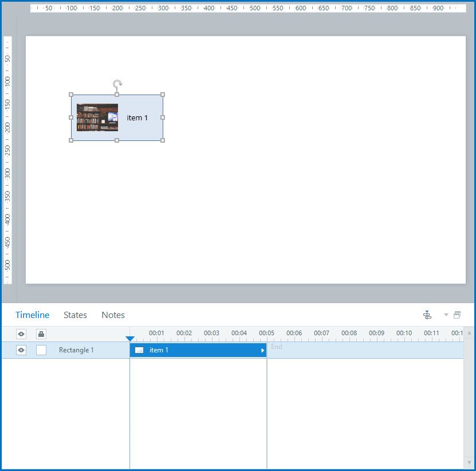Screen dimensions: 476x471
Task: Select the Timeline tab
Action: click(32, 315)
